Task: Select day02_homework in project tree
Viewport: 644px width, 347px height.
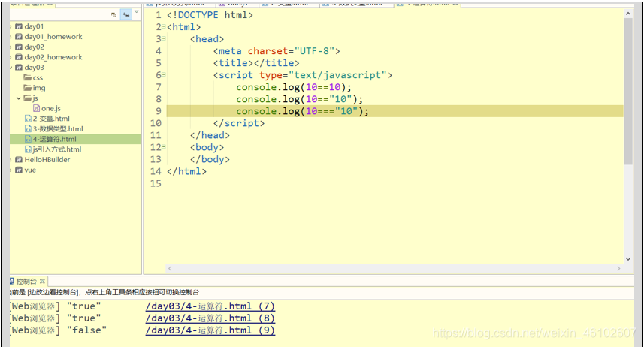Action: (53, 57)
